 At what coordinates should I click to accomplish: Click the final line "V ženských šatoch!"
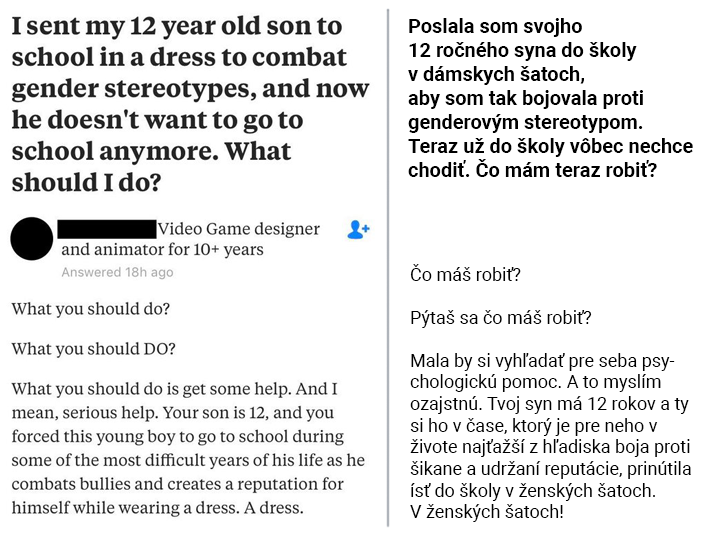point(487,513)
